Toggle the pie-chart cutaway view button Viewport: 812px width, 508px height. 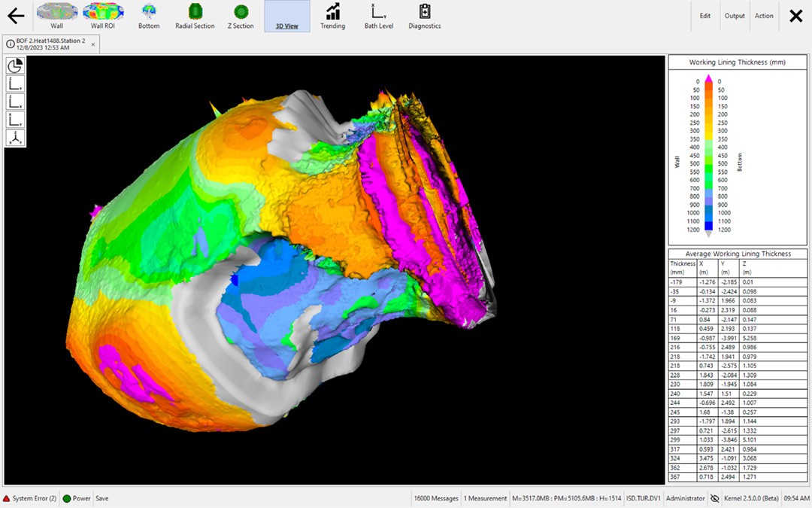coord(15,66)
